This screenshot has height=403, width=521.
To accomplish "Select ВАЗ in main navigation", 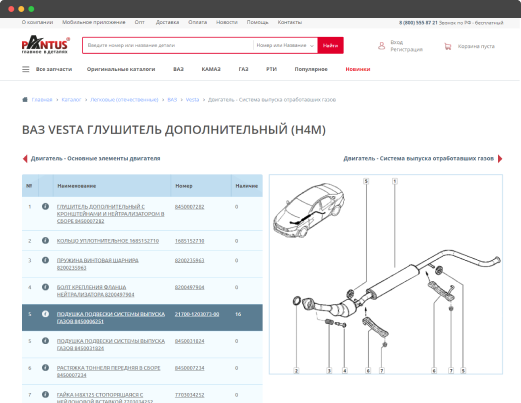I will tap(178, 69).
